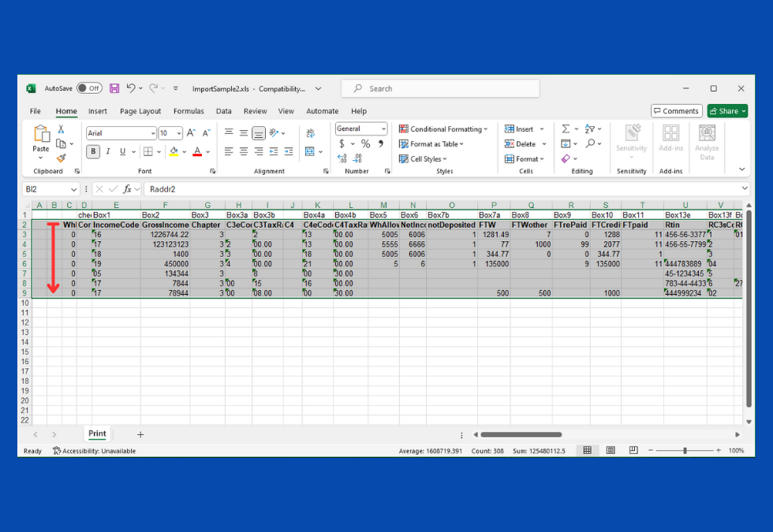773x532 pixels.
Task: Click the AutoSum sigma icon
Action: (566, 129)
